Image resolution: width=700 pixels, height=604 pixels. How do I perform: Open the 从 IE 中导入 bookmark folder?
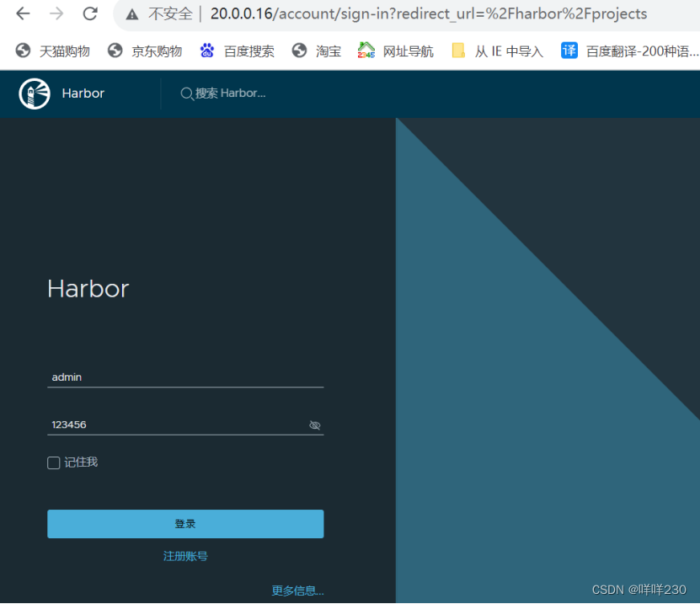click(x=497, y=51)
